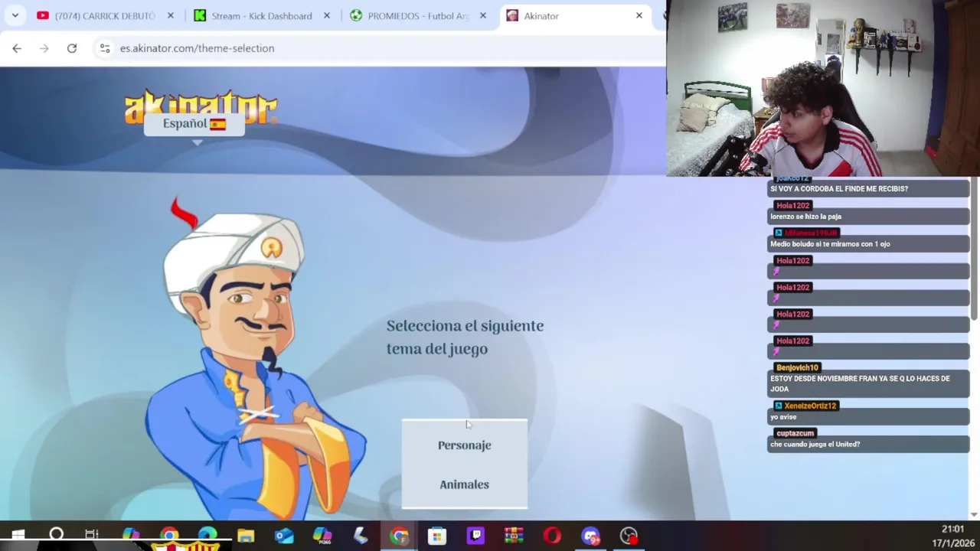The width and height of the screenshot is (980, 551).
Task: Close the Akinator tab
Action: pos(639,15)
